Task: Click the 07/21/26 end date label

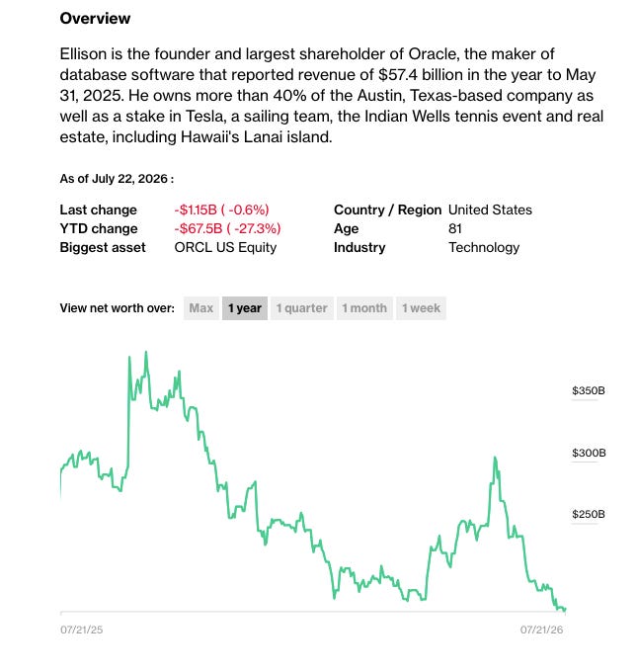Action: pyautogui.click(x=541, y=630)
